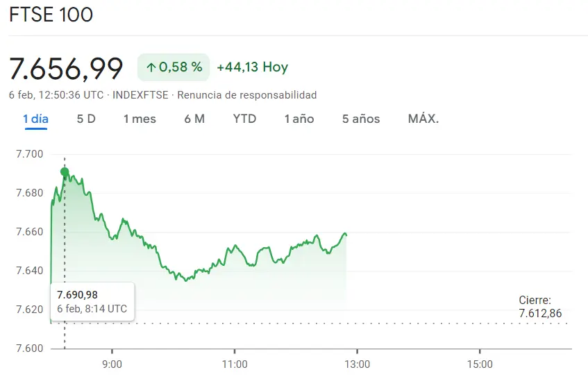The height and width of the screenshot is (379, 588).
Task: Click the 13:00 time axis label
Action: point(357,364)
